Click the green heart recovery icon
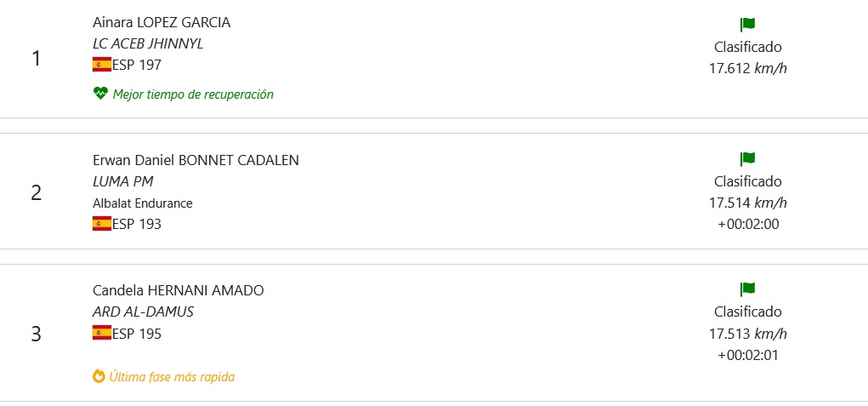 click(x=100, y=94)
